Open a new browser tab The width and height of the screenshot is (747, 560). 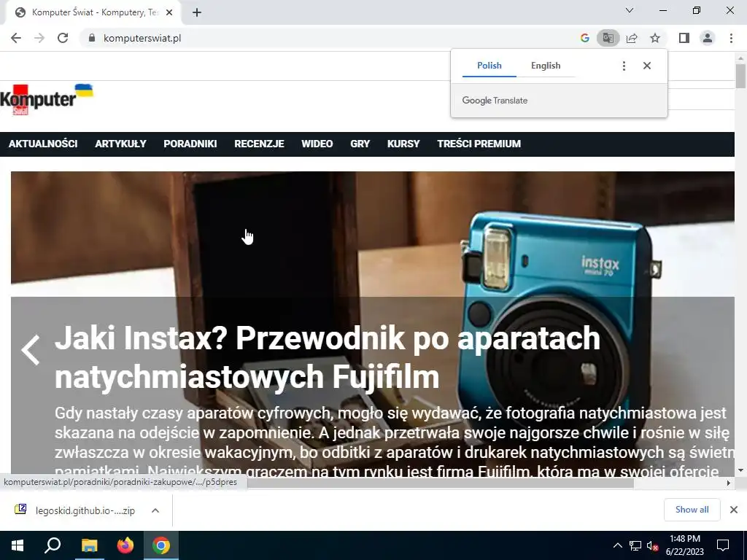coord(197,13)
